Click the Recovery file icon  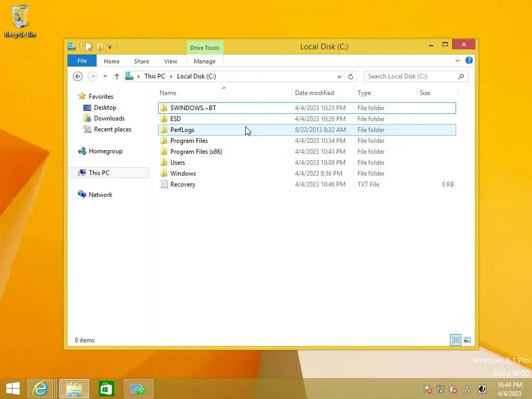coord(164,184)
